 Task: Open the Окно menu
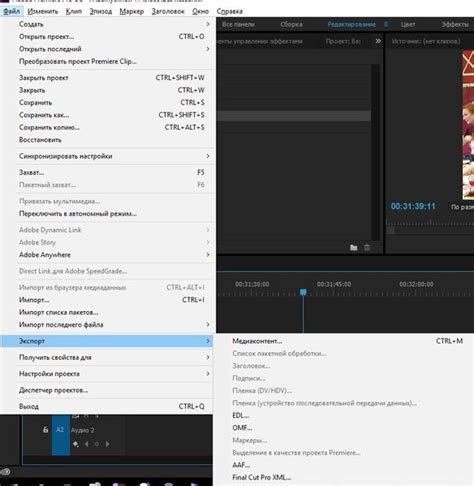coord(200,11)
